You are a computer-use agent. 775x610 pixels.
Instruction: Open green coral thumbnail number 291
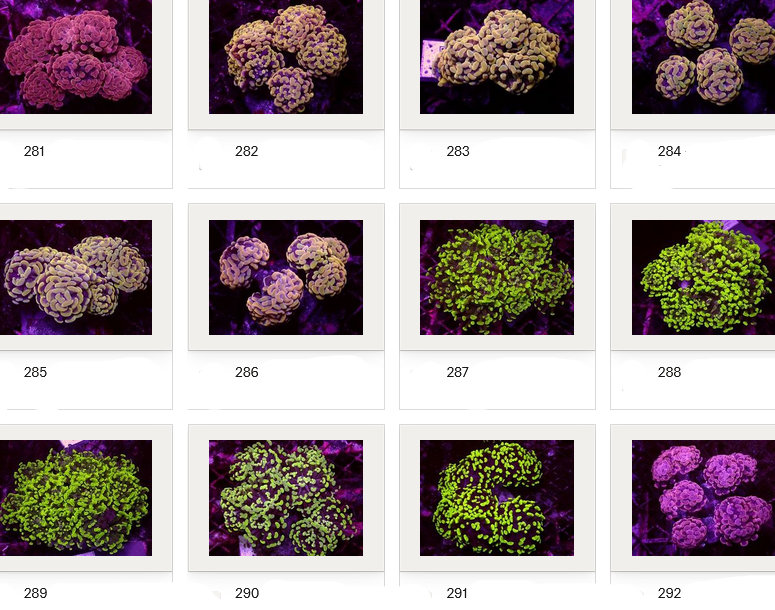pos(497,498)
